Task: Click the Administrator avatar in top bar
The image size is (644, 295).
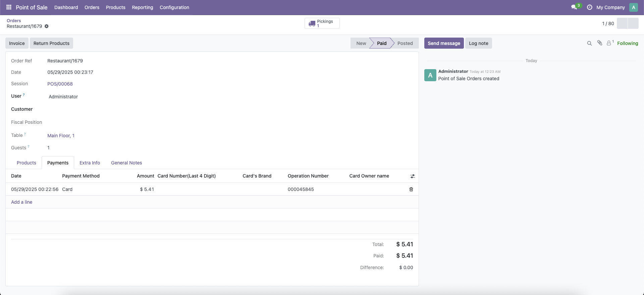Action: pyautogui.click(x=633, y=7)
